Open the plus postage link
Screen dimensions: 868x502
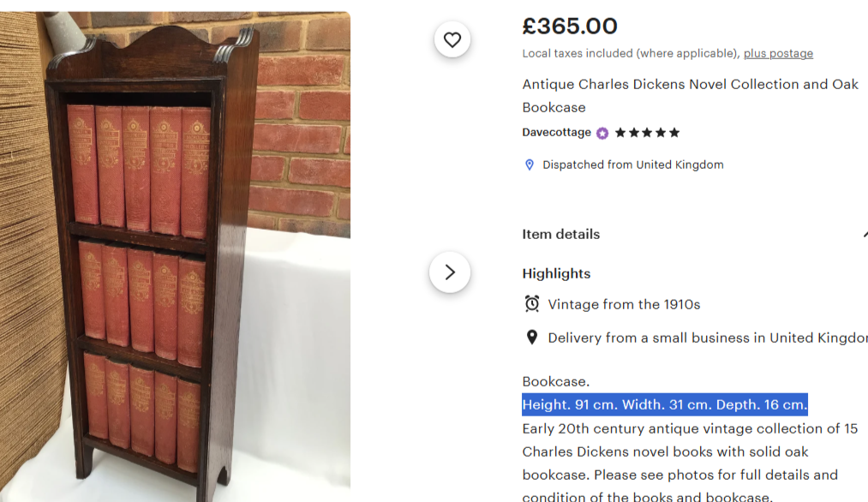778,53
